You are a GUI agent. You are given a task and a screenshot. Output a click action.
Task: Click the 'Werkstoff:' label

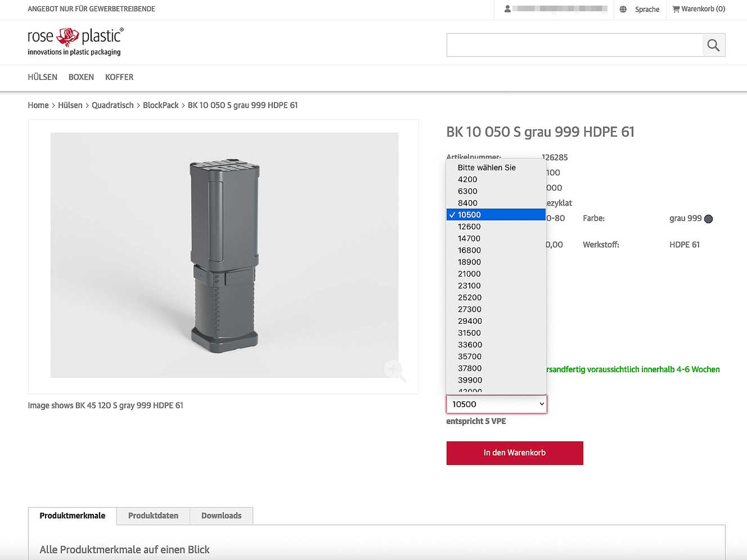click(601, 245)
